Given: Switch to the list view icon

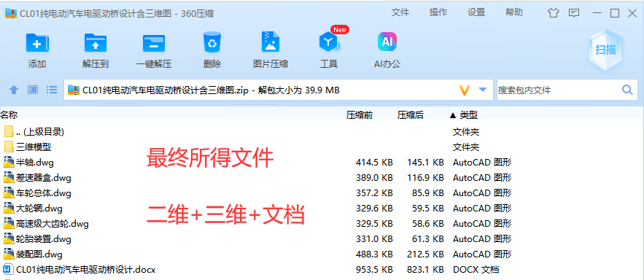Looking at the screenshot, I should (x=52, y=90).
